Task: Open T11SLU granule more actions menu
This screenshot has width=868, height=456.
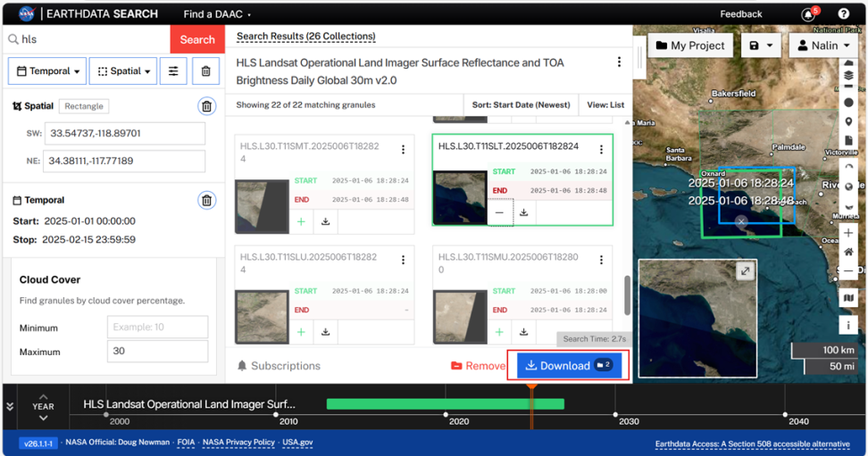Action: (403, 260)
